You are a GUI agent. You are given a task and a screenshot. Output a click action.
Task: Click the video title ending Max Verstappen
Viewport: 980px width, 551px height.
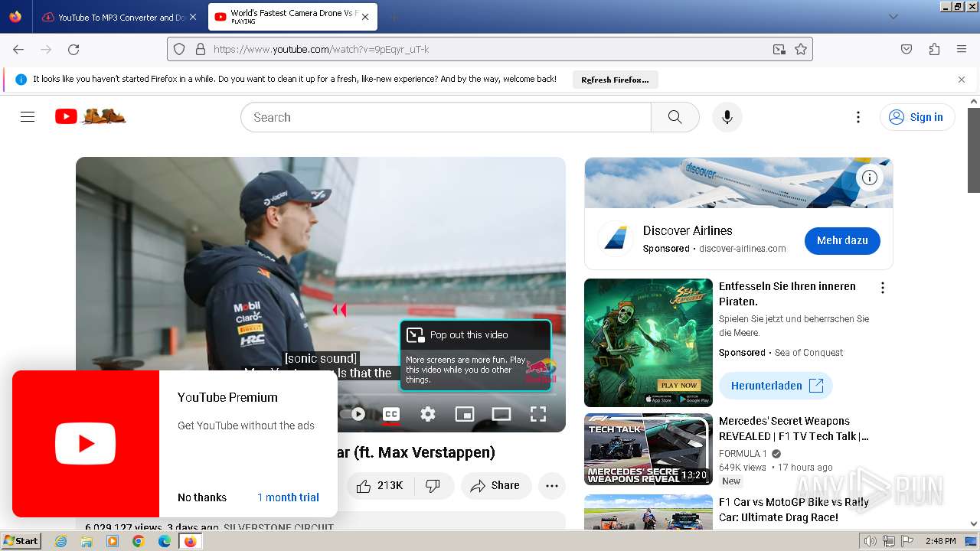click(416, 452)
